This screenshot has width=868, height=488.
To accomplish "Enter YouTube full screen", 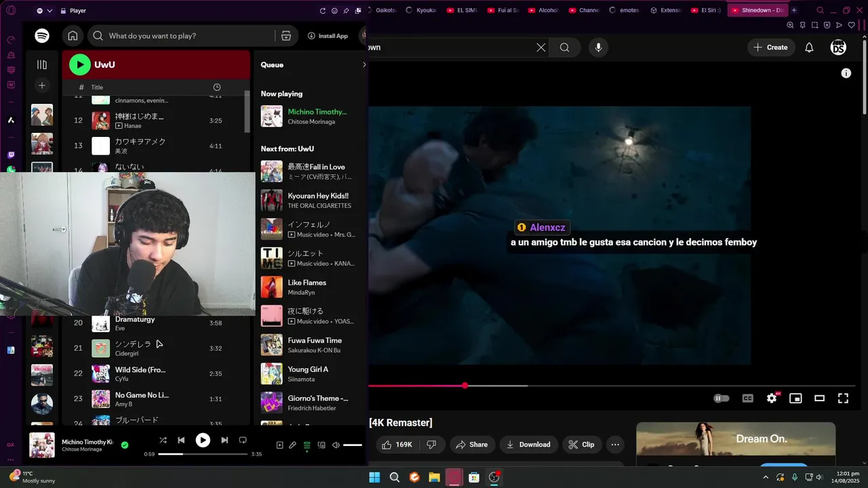I will click(x=843, y=399).
